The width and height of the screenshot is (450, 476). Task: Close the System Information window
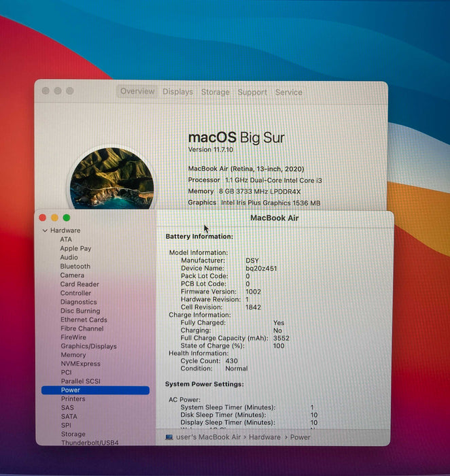tap(42, 218)
